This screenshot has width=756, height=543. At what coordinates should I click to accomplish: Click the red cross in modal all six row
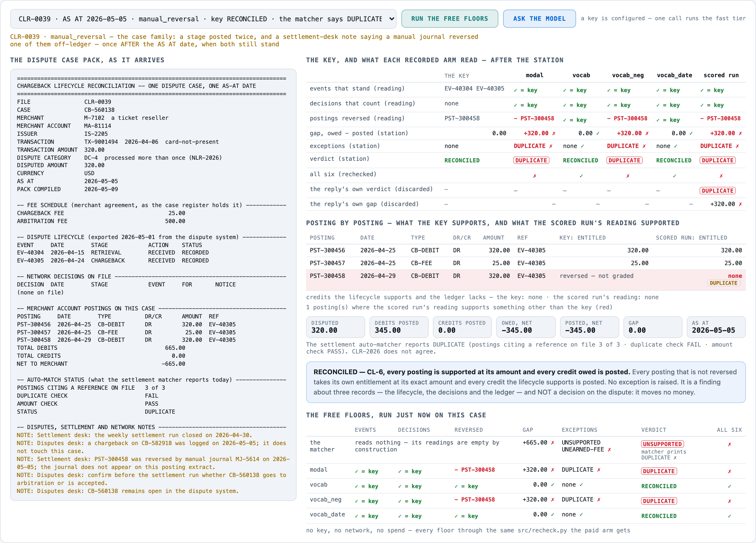[x=534, y=176]
